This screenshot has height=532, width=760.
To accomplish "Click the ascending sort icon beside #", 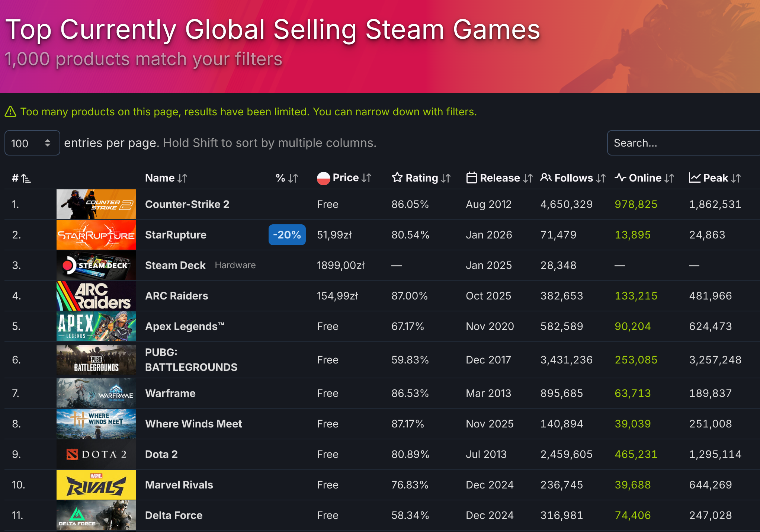I will [26, 178].
